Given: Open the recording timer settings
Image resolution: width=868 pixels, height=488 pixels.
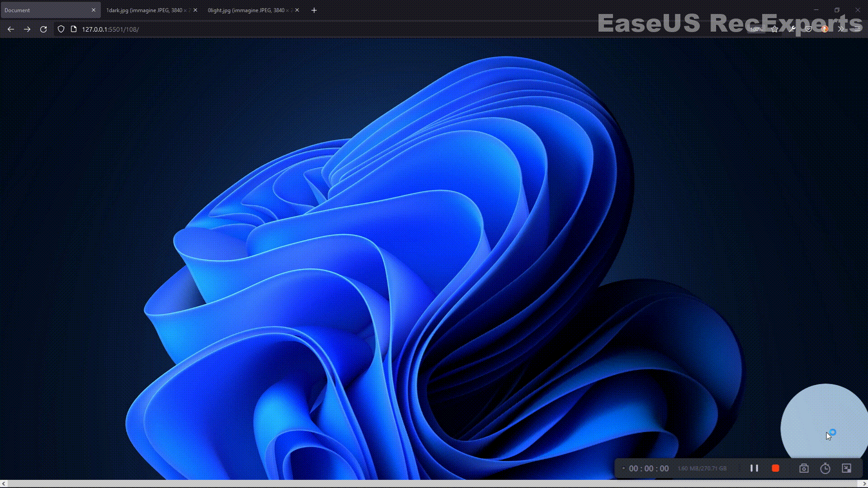Looking at the screenshot, I should [x=825, y=468].
